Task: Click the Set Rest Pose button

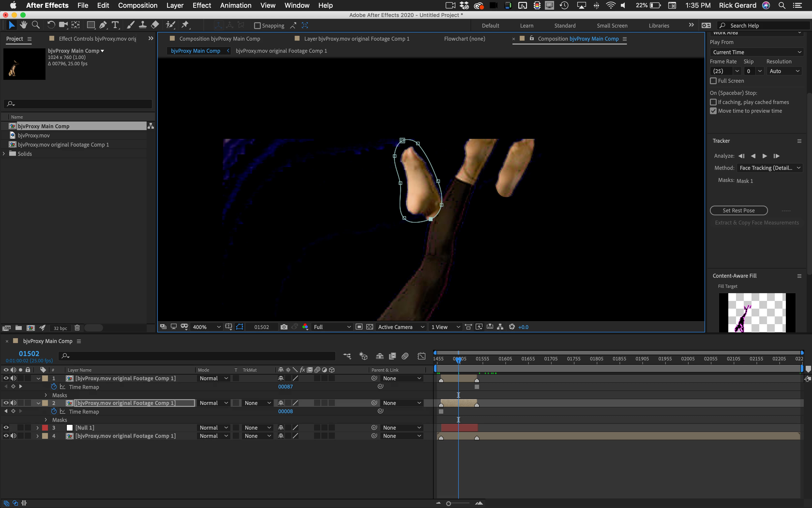Action: pos(738,211)
